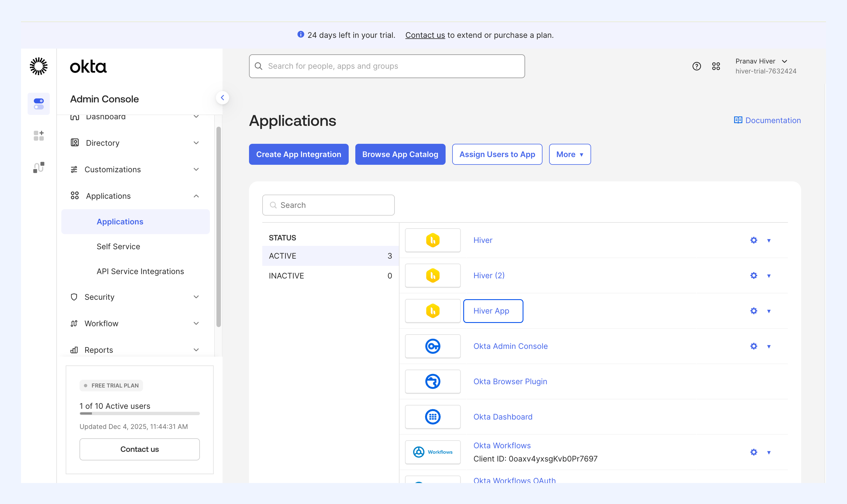847x504 pixels.
Task: Click the trial info icon in banner
Action: pyautogui.click(x=301, y=34)
